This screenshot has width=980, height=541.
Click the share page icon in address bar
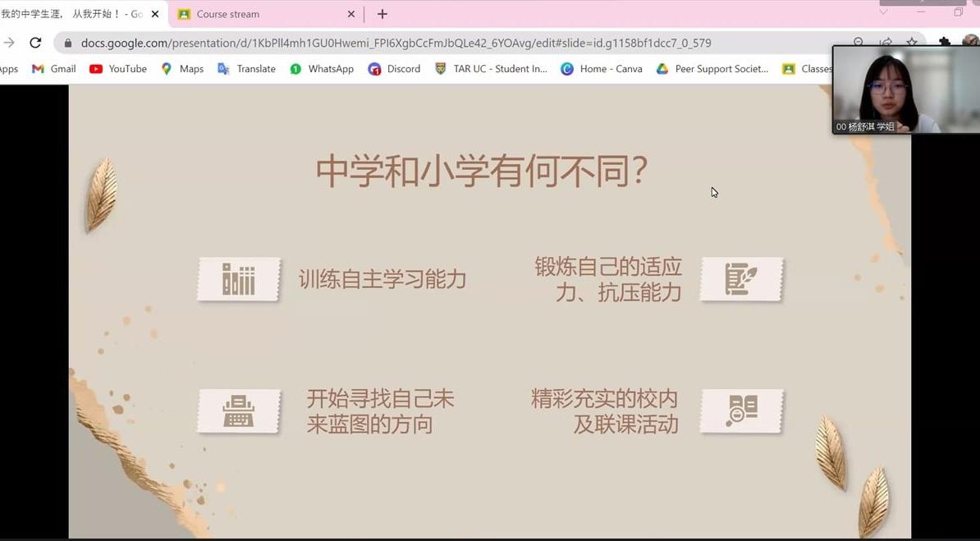[x=886, y=42]
